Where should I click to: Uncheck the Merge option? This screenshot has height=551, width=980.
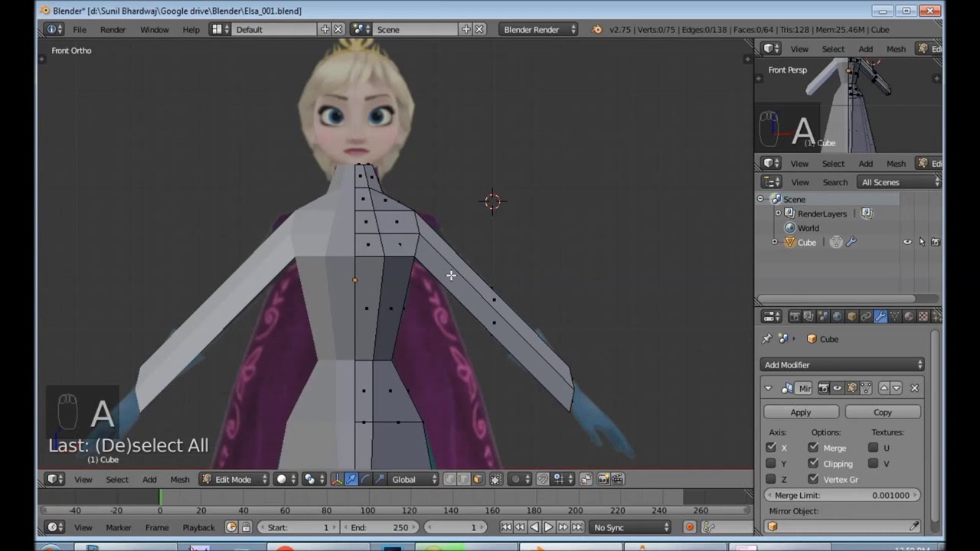813,448
